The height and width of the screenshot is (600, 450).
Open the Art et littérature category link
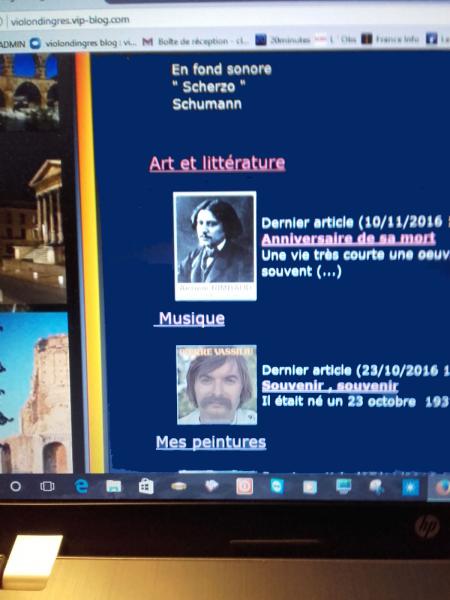[217, 163]
